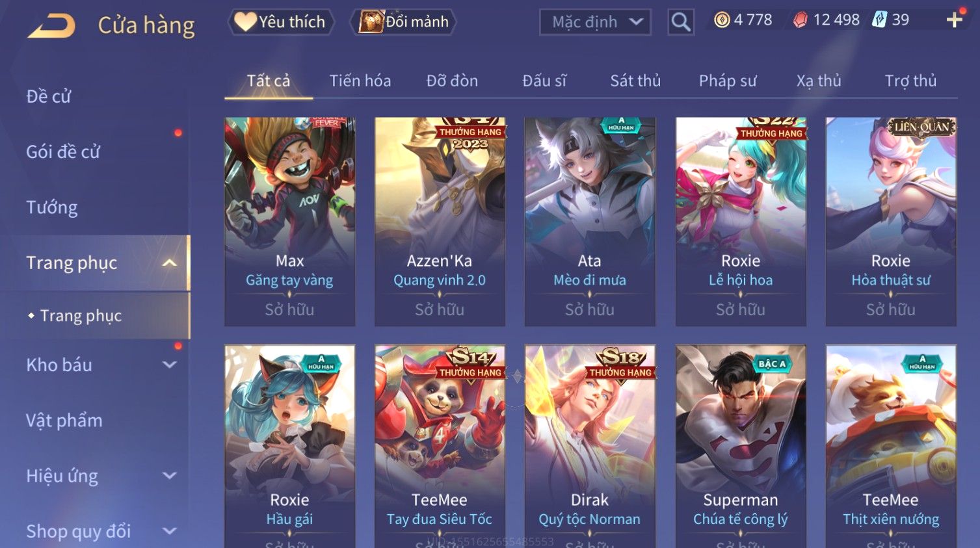Tap the plus icon to add currency
This screenshot has width=980, height=548.
pos(955,20)
